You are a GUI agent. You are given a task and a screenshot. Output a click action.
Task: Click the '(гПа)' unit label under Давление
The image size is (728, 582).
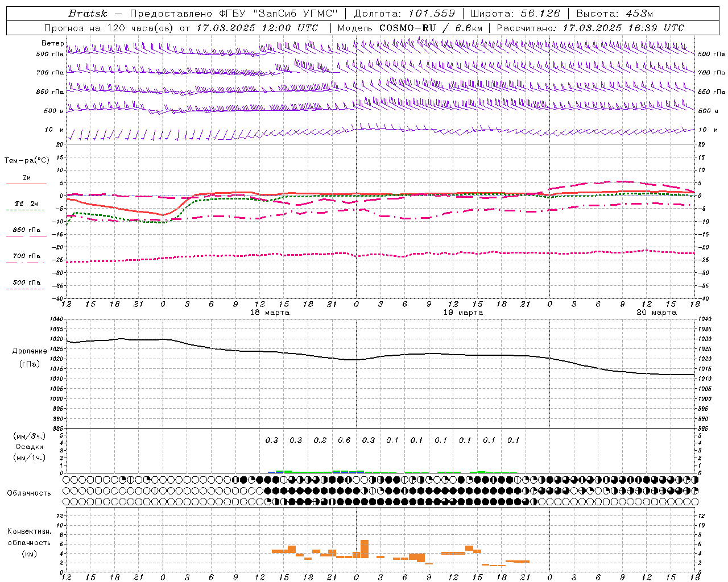point(30,364)
